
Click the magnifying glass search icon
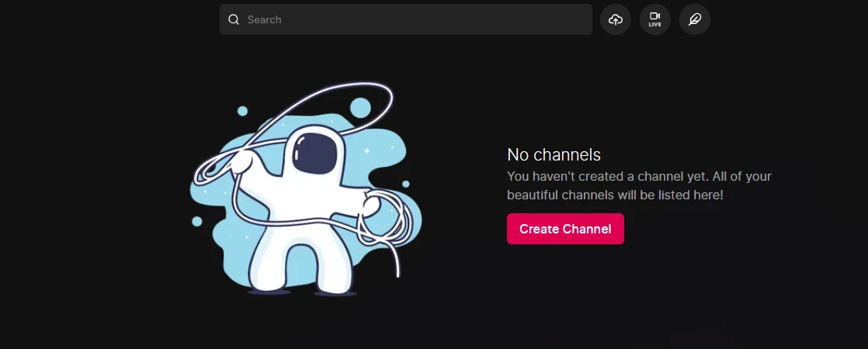pyautogui.click(x=234, y=19)
